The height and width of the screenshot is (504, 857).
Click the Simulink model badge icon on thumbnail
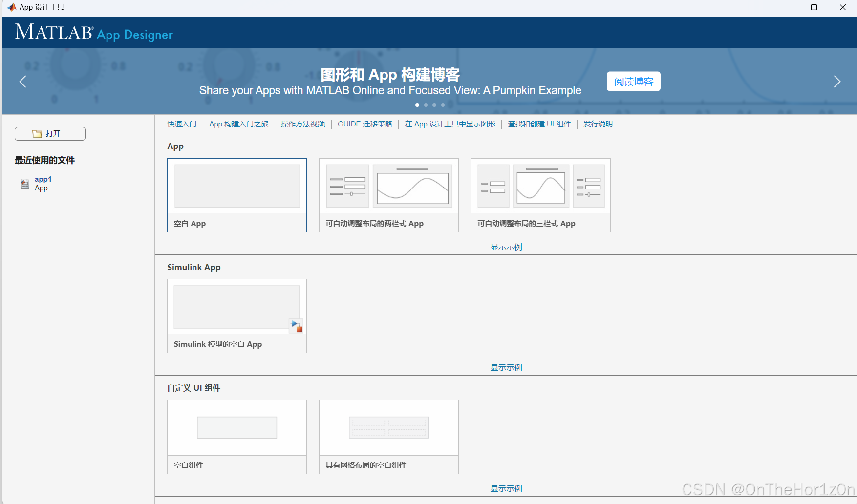(296, 326)
